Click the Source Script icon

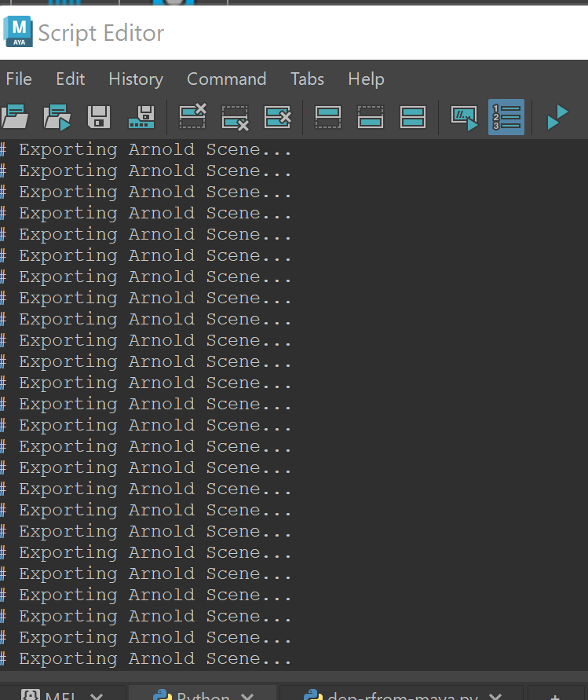pos(57,117)
